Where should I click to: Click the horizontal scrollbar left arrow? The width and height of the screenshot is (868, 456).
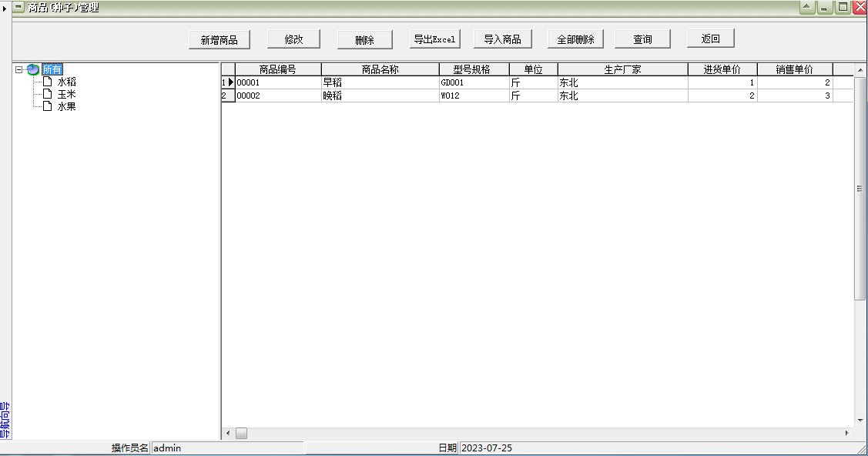coord(228,434)
